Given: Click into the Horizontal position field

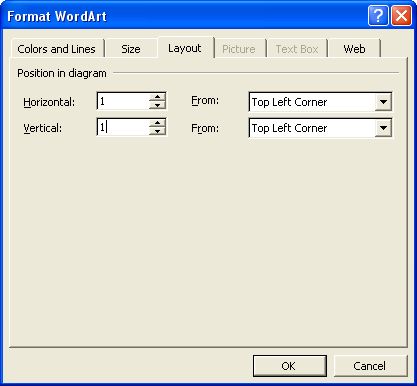Looking at the screenshot, I should point(123,101).
